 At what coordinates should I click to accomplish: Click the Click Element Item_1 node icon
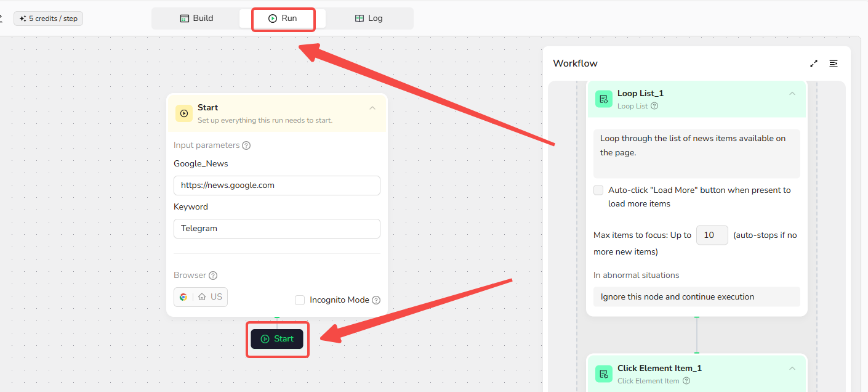point(603,374)
